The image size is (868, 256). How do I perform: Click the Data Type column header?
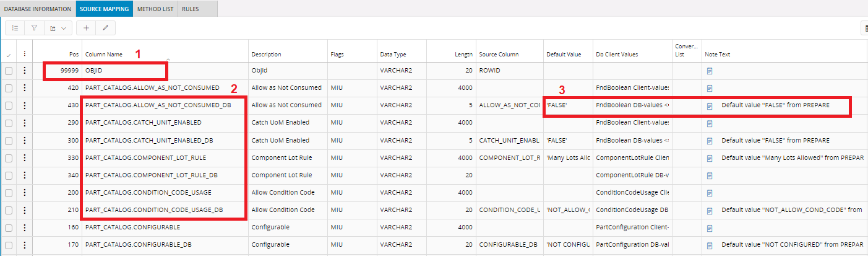[x=393, y=55]
